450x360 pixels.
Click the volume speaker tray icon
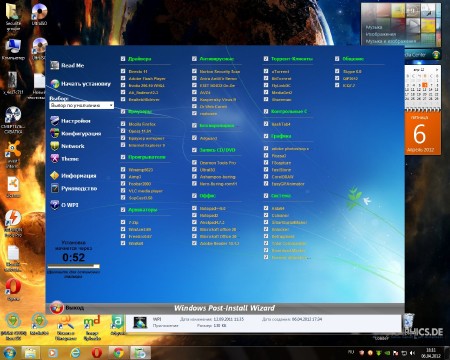click(x=412, y=353)
